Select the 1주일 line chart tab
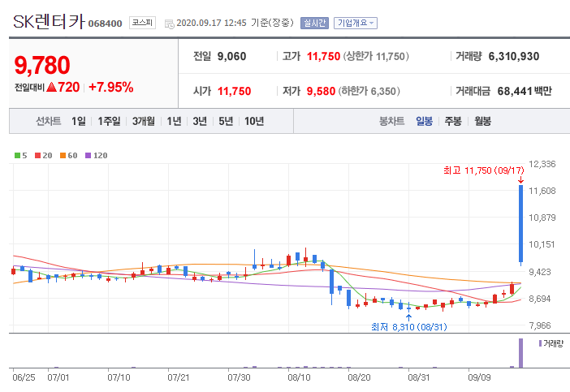This screenshot has height=392, width=570. pos(109,121)
